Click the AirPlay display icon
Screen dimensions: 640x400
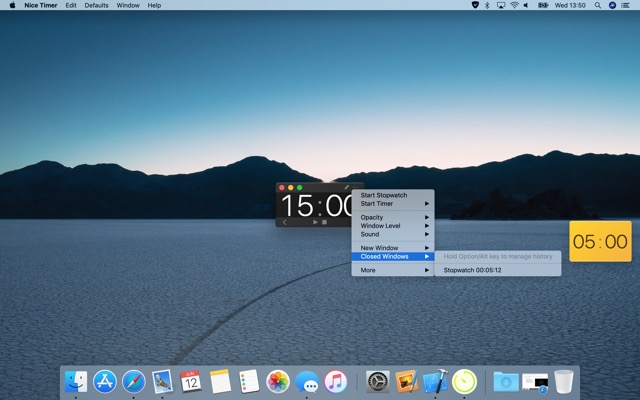501,5
